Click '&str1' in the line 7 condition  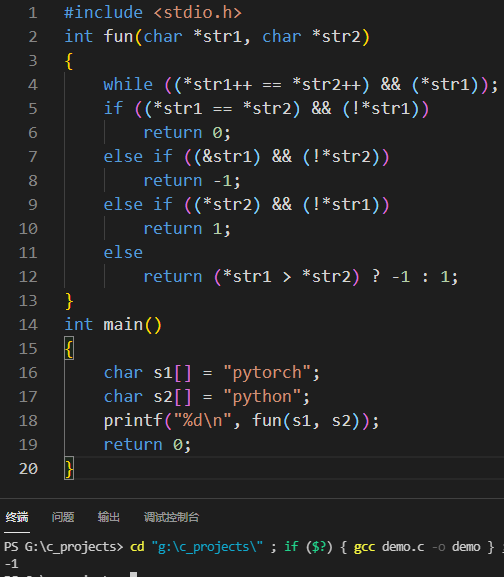(x=227, y=157)
